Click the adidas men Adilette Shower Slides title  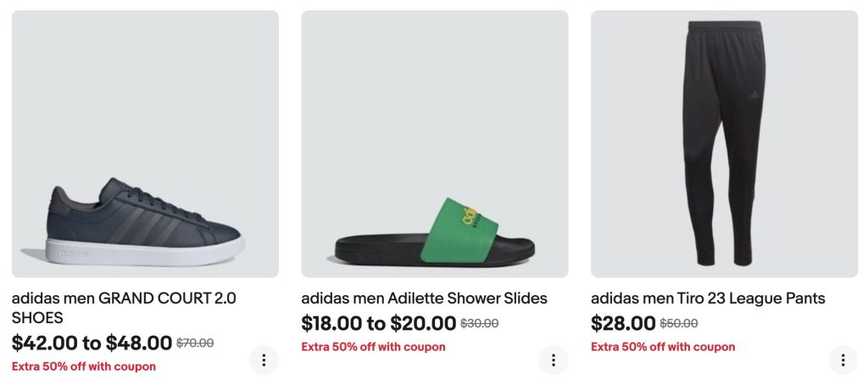click(424, 299)
